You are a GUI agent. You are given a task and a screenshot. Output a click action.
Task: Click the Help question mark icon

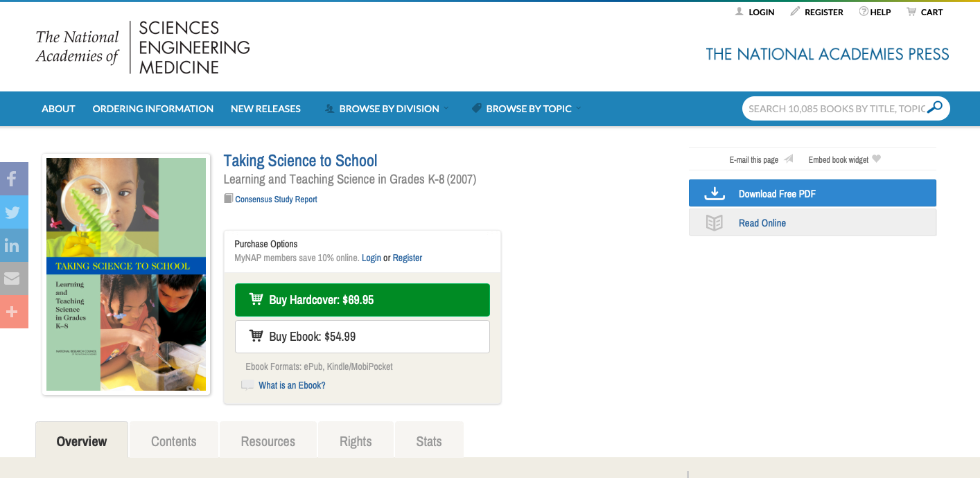coord(864,12)
